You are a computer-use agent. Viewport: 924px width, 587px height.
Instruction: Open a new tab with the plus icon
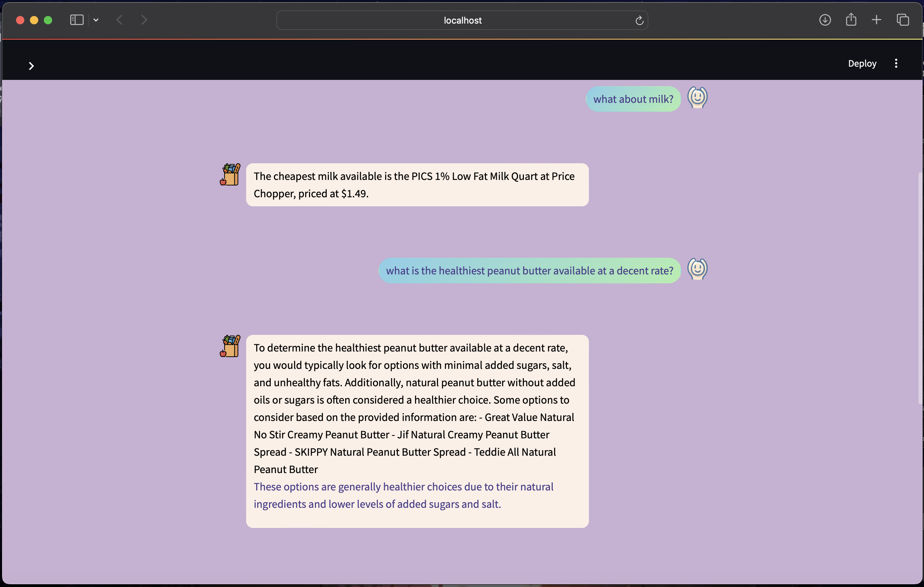(x=876, y=20)
